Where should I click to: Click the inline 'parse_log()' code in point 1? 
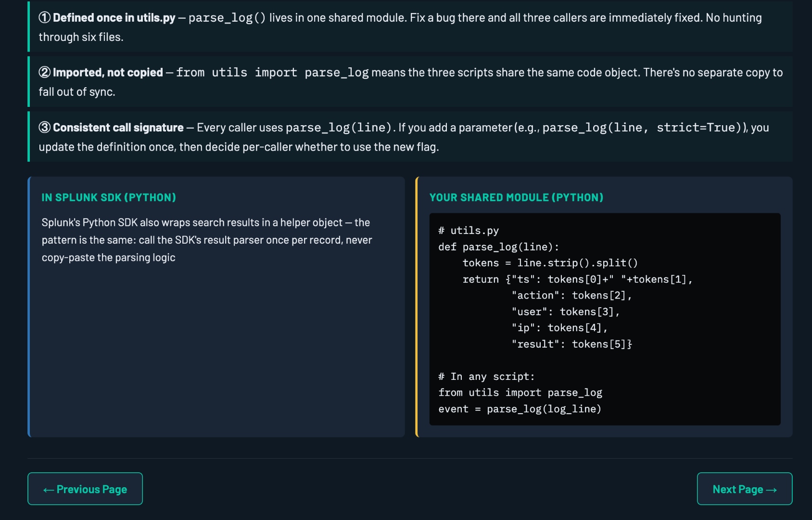click(227, 18)
